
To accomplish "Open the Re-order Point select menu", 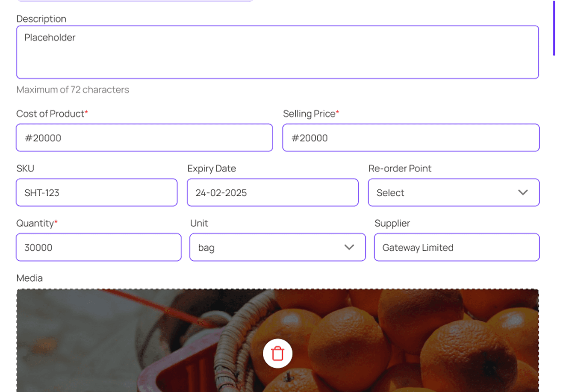I will [x=454, y=192].
